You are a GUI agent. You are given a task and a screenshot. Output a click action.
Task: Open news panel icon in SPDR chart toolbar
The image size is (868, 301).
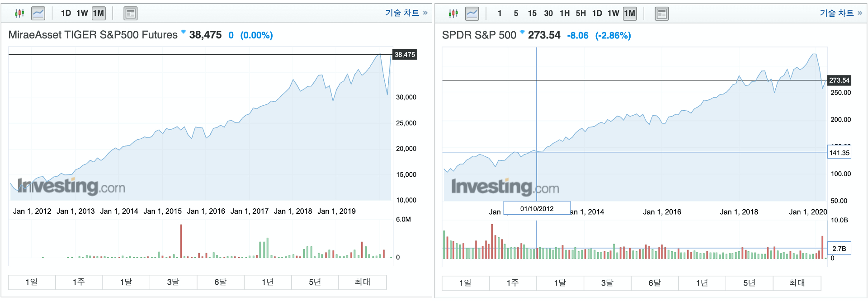(x=662, y=14)
